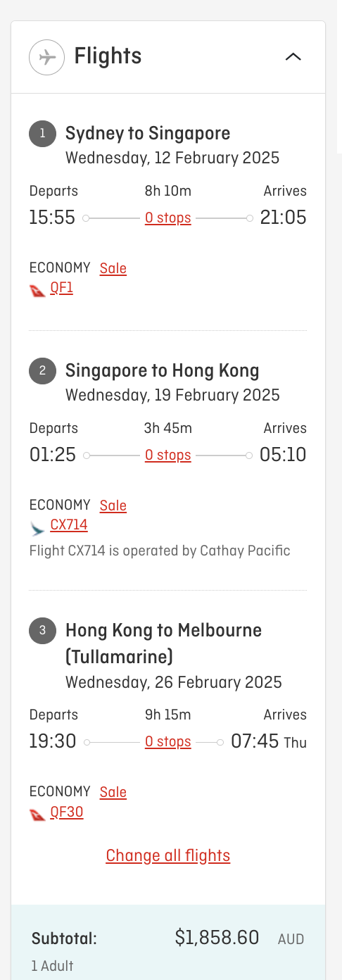Click the Qantas logo next to QF1
The width and height of the screenshot is (342, 980).
tap(38, 290)
